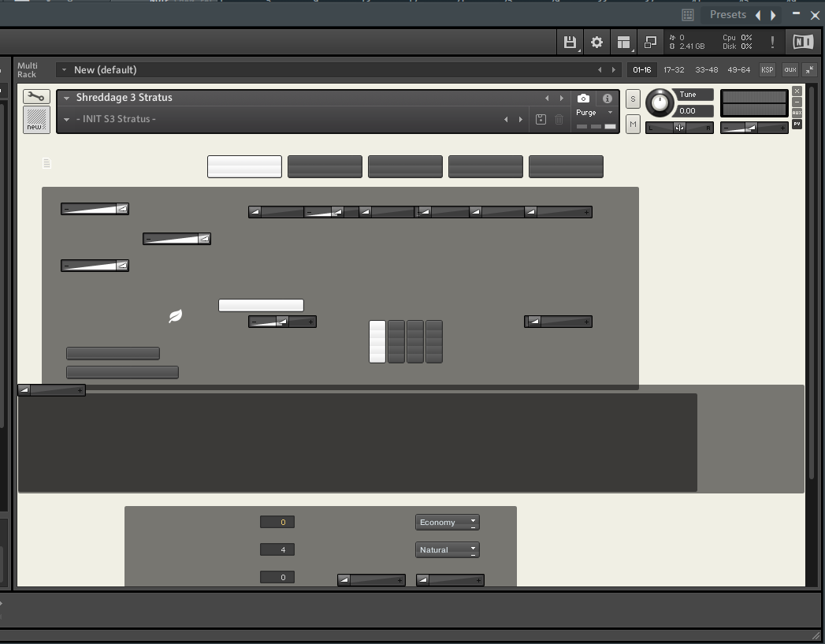Select the last dark tab in the row of five
This screenshot has height=644, width=825.
[566, 167]
